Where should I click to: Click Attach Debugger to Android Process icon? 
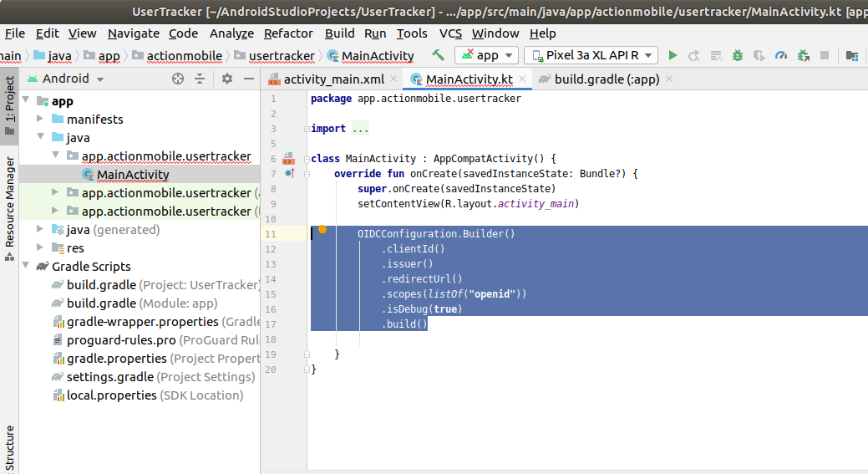[803, 55]
